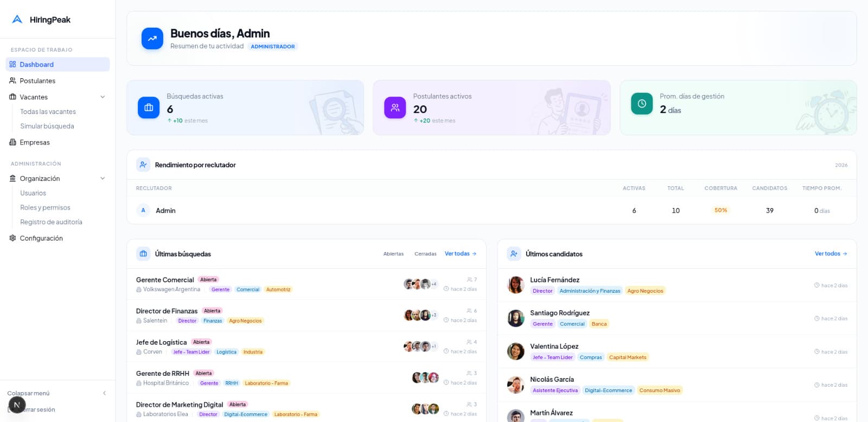868x422 pixels.
Task: Click Ver todos candidates link
Action: (x=831, y=254)
